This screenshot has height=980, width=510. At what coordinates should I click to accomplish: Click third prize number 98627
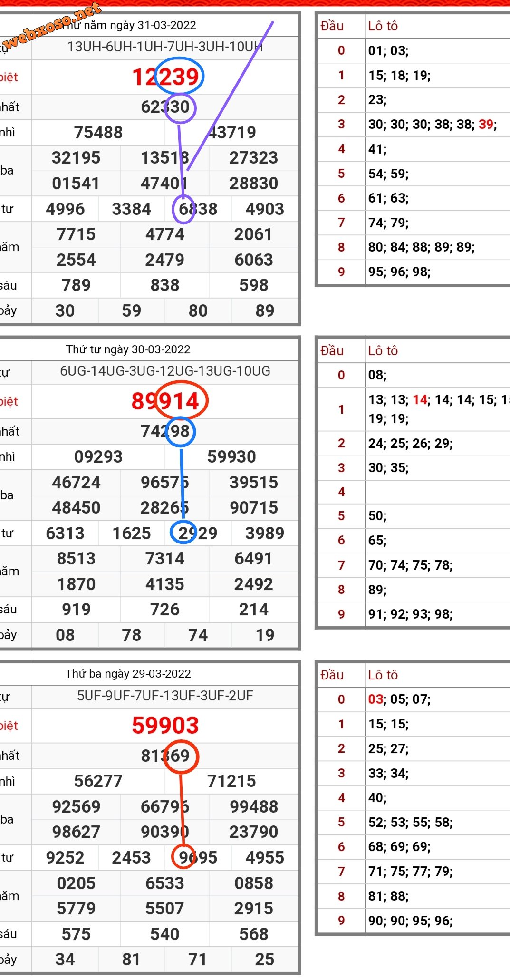click(76, 832)
